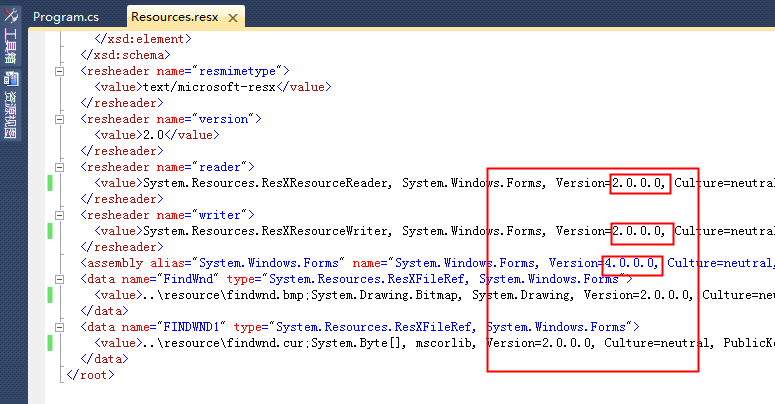
Task: Click the findwnd.cur path text
Action: pyautogui.click(x=223, y=343)
